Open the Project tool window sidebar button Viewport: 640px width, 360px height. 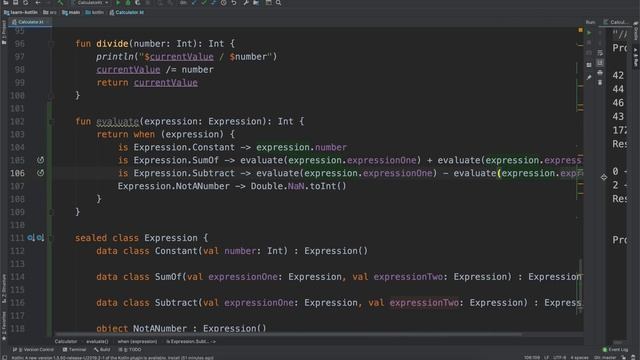click(x=4, y=33)
